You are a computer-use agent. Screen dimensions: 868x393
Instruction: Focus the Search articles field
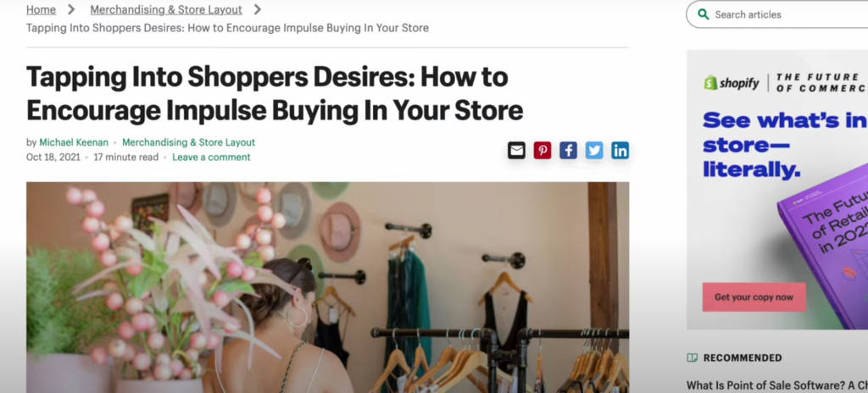[786, 14]
